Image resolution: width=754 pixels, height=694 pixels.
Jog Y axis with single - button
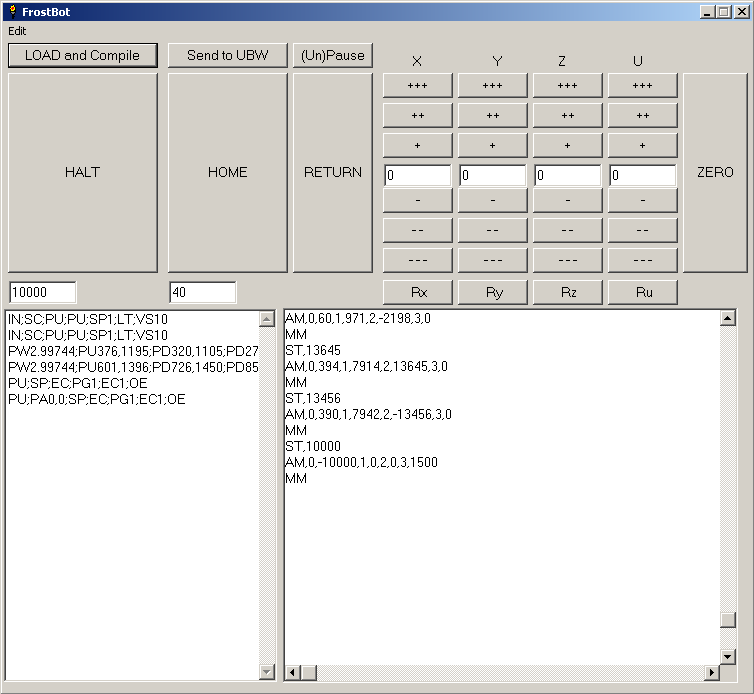[x=492, y=200]
